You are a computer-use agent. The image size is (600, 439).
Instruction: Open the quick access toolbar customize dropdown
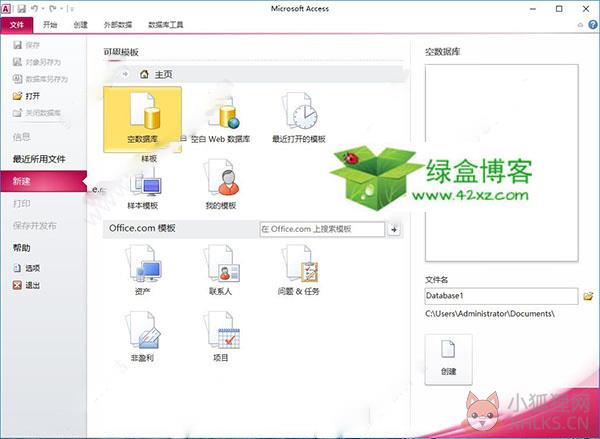point(72,9)
